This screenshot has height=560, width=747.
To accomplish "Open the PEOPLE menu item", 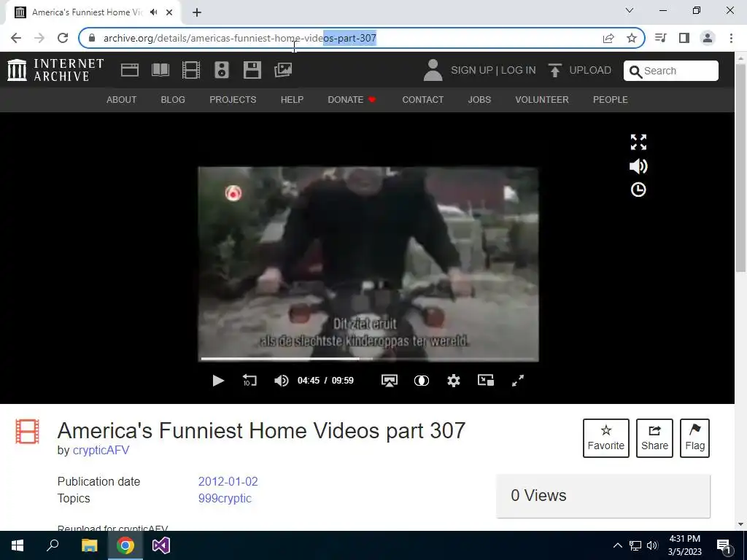I will (x=611, y=99).
